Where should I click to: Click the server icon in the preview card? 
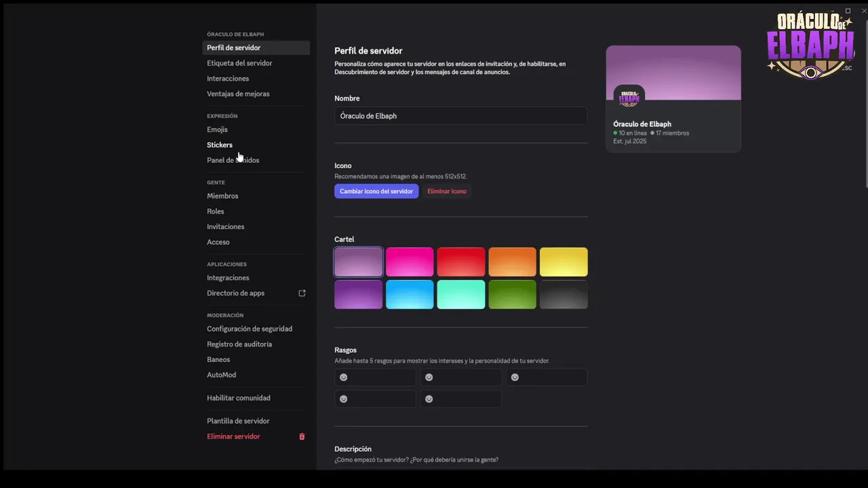[629, 98]
